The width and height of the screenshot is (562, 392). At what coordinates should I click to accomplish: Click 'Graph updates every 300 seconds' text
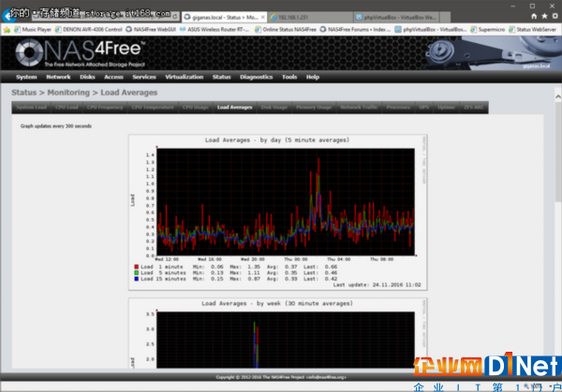pos(56,126)
